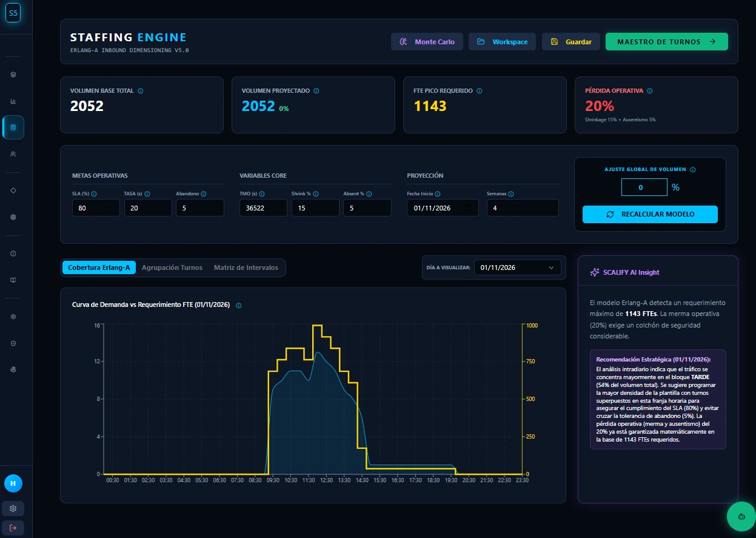The height and width of the screenshot is (538, 756).
Task: Click the info icon beside the chart title
Action: tap(239, 305)
